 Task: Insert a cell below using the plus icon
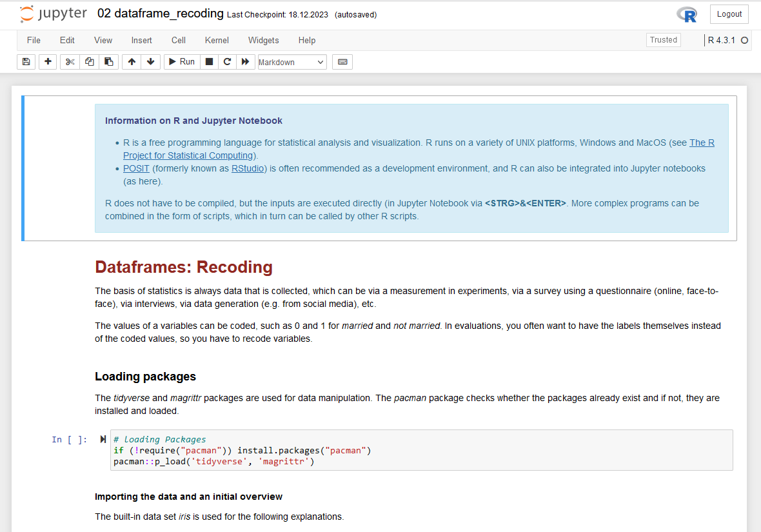[x=48, y=62]
